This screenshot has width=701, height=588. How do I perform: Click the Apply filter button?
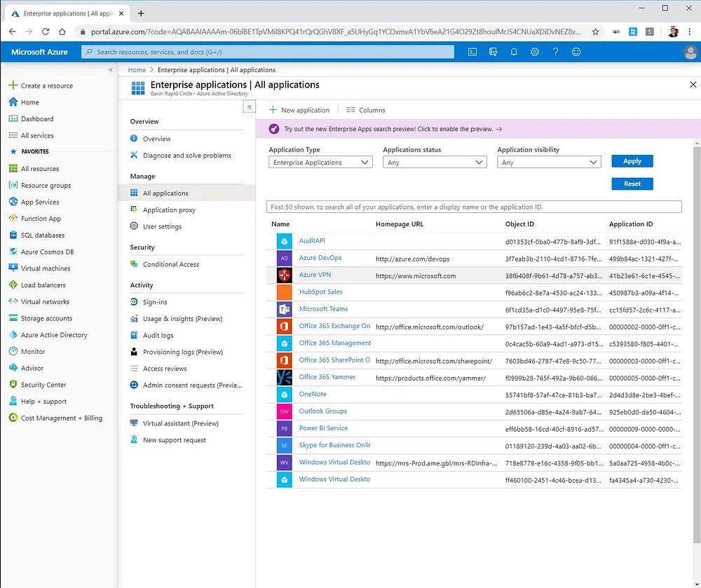pos(632,161)
